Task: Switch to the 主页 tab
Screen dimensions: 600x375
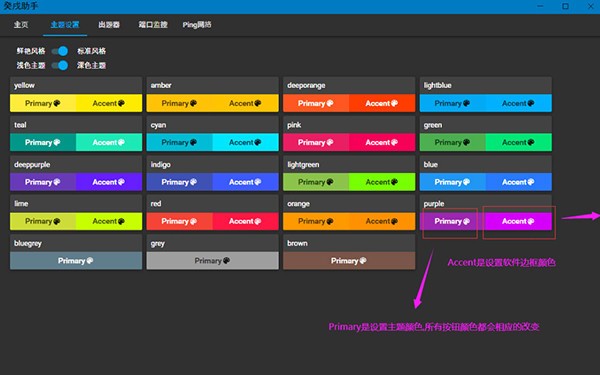Action: pos(21,25)
